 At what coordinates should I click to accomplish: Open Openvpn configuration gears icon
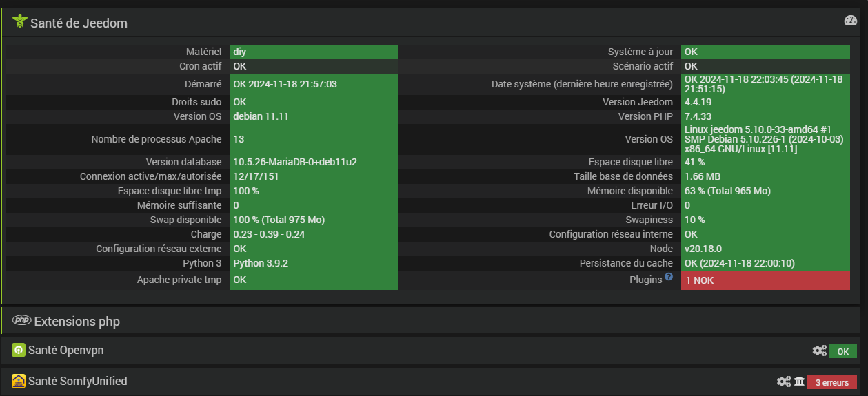coord(819,351)
